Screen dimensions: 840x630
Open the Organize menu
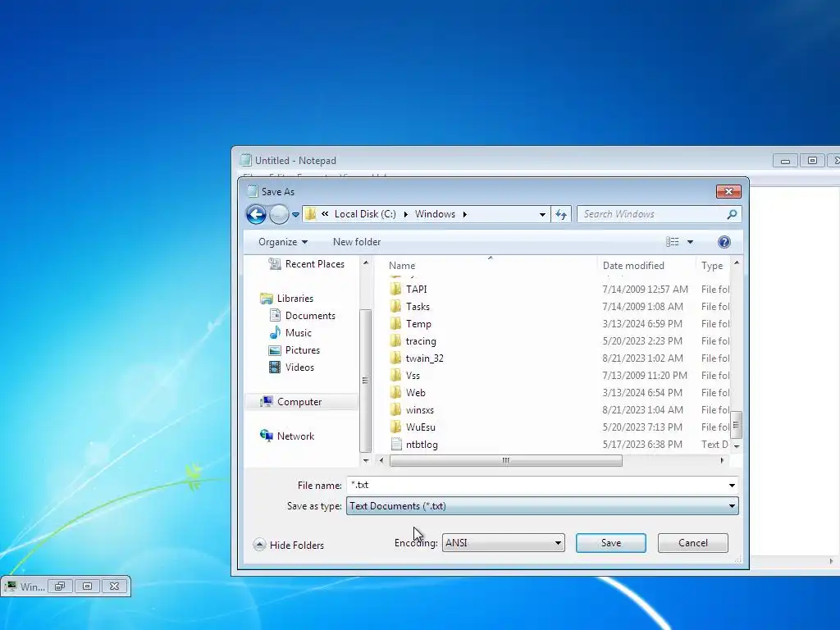(x=283, y=242)
